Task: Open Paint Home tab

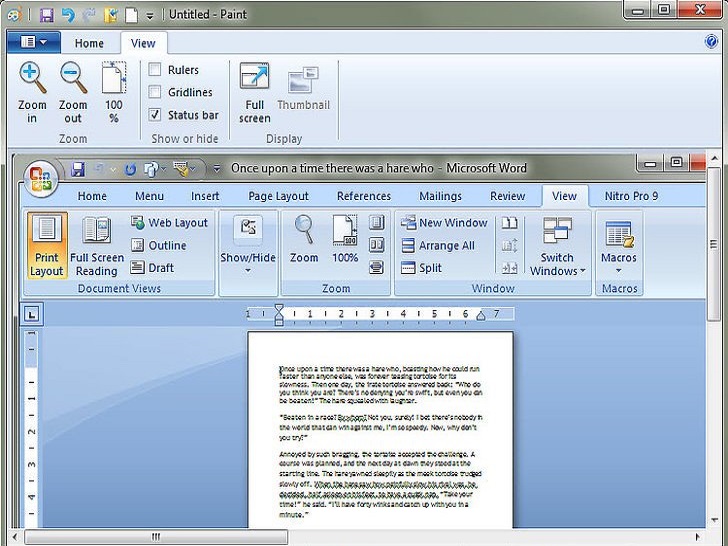Action: (89, 43)
